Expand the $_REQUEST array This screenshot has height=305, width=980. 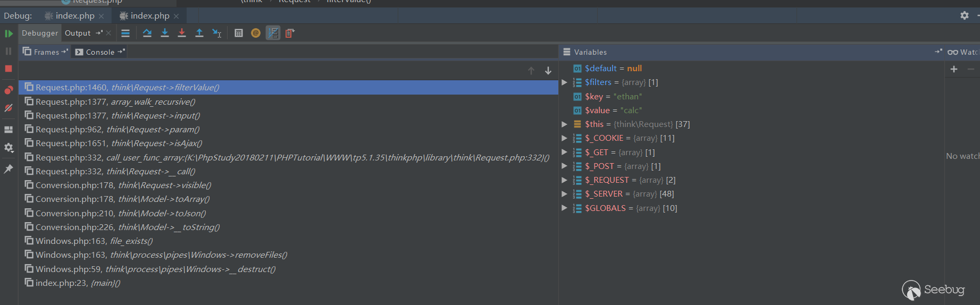click(564, 180)
